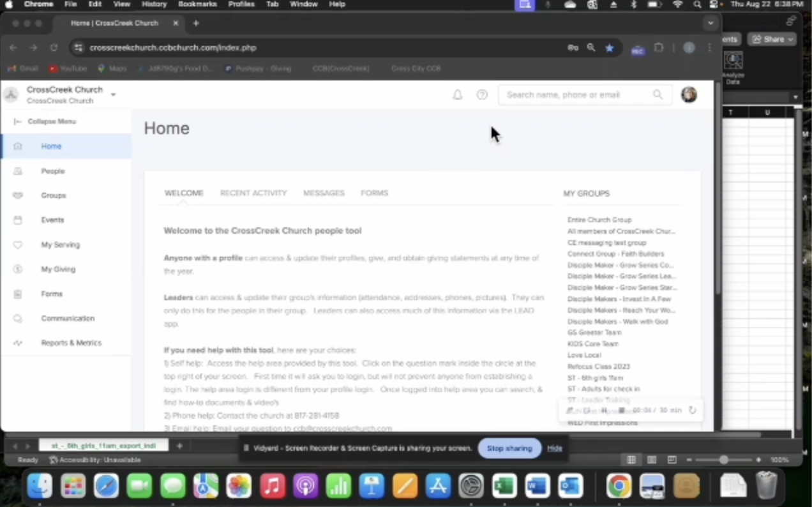
Task: Open Finder from the dock
Action: 40,487
